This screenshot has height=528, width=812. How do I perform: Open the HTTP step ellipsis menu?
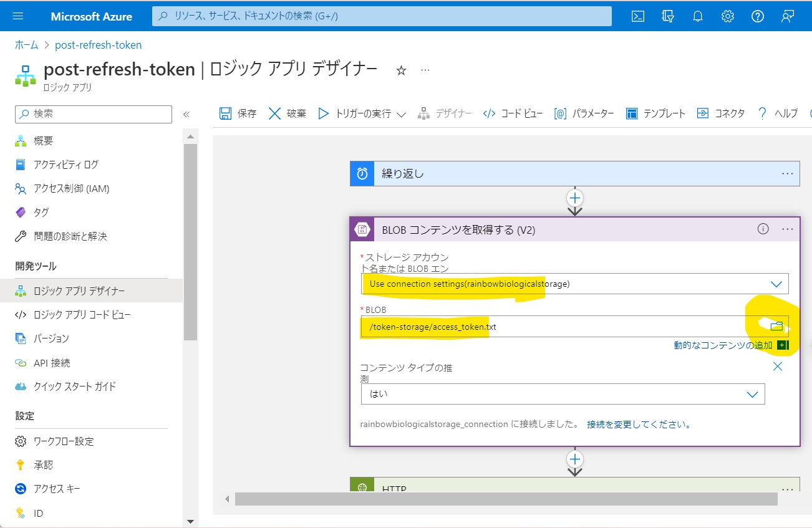(788, 489)
